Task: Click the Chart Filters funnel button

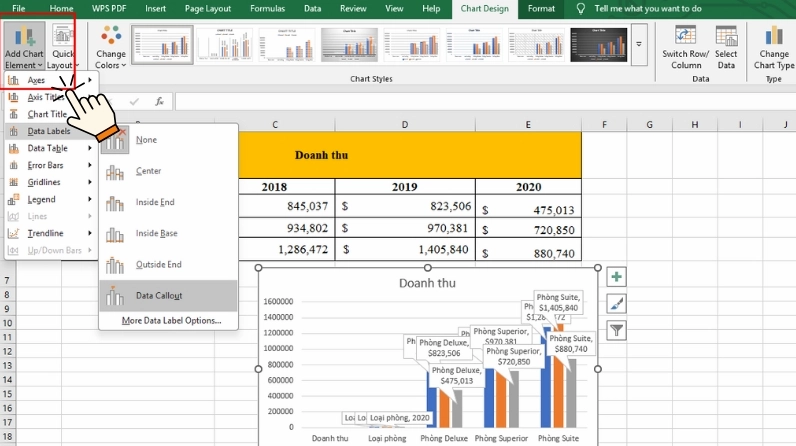Action: 616,331
